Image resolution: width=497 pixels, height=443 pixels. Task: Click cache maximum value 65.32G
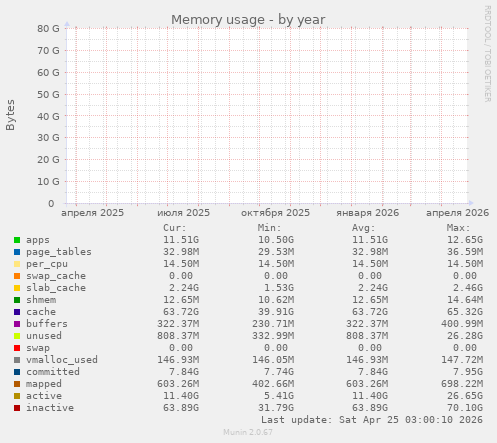pos(465,312)
